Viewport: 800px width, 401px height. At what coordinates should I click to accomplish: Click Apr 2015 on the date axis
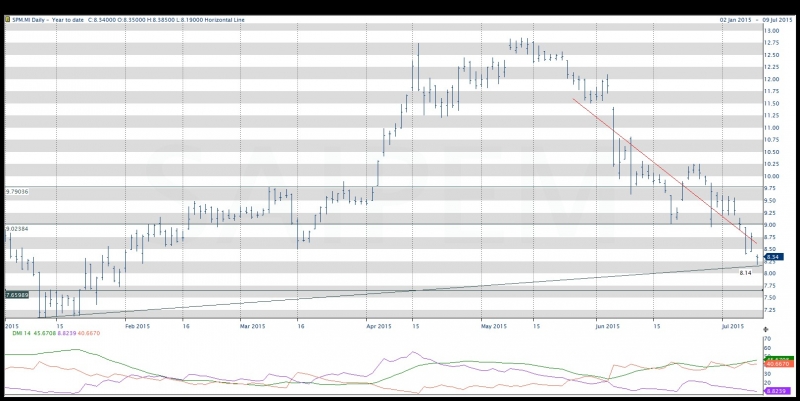379,326
